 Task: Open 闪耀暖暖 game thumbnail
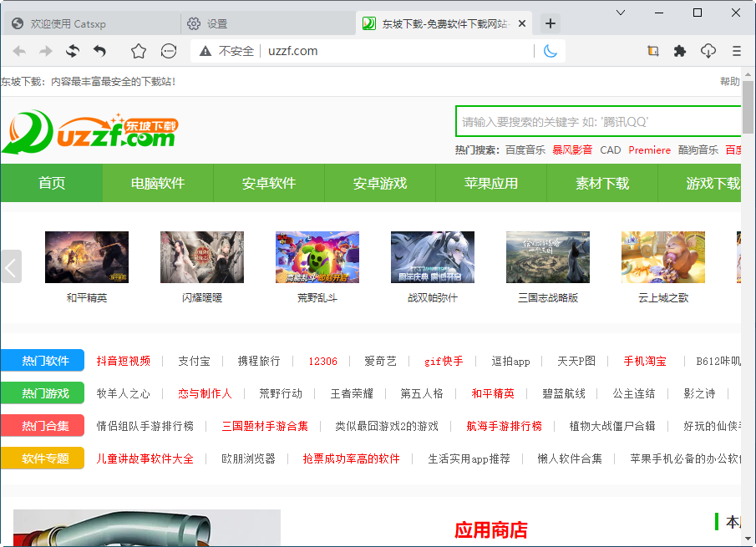tap(202, 257)
